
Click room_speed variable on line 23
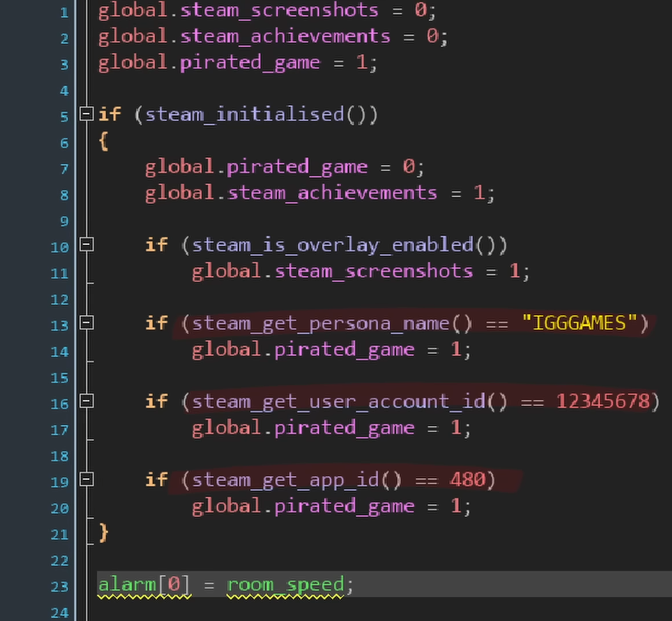285,585
